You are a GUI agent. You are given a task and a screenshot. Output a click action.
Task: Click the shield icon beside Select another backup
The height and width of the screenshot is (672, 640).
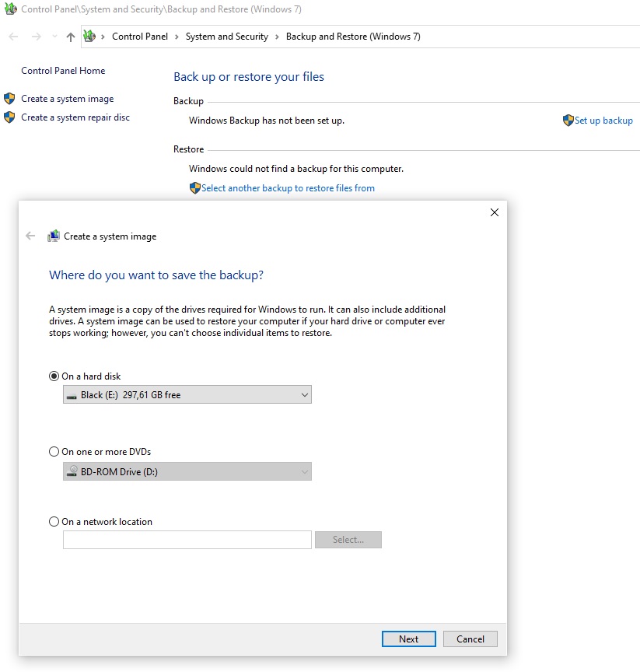(195, 188)
